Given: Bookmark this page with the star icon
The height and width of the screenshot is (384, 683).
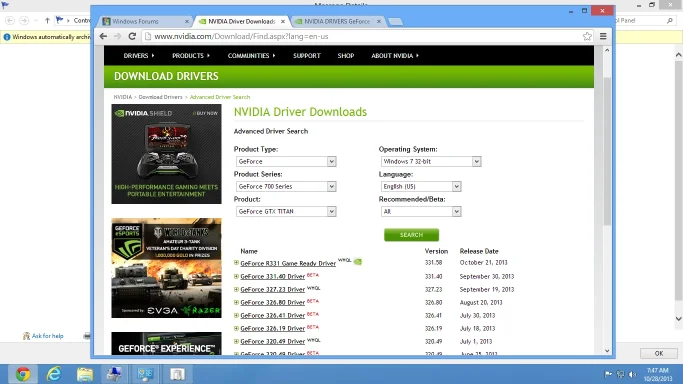Looking at the screenshot, I should click(587, 36).
